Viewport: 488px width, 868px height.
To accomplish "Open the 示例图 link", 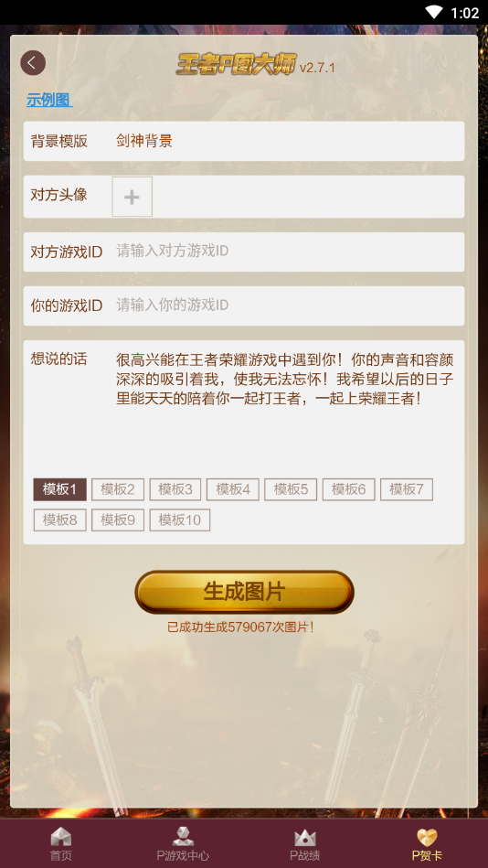I will [49, 100].
